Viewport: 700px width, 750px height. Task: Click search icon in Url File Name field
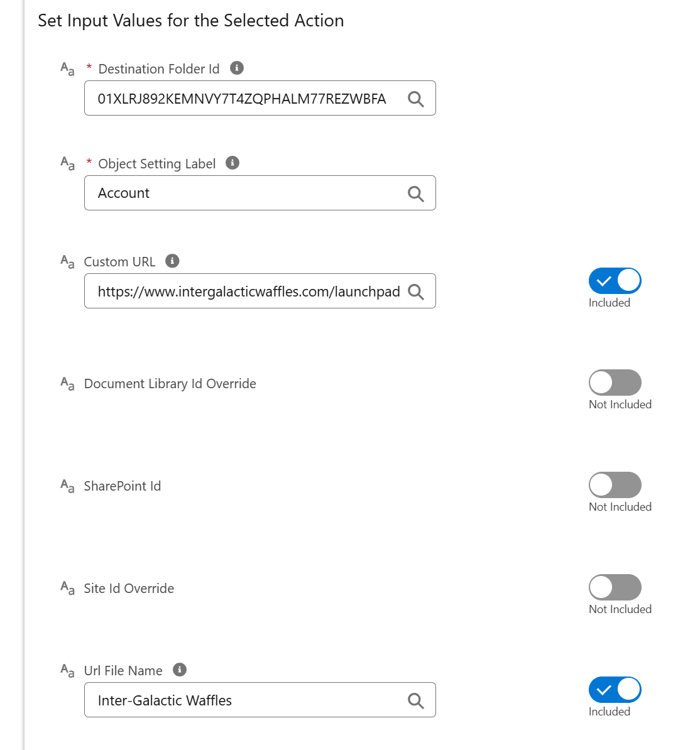tap(416, 701)
